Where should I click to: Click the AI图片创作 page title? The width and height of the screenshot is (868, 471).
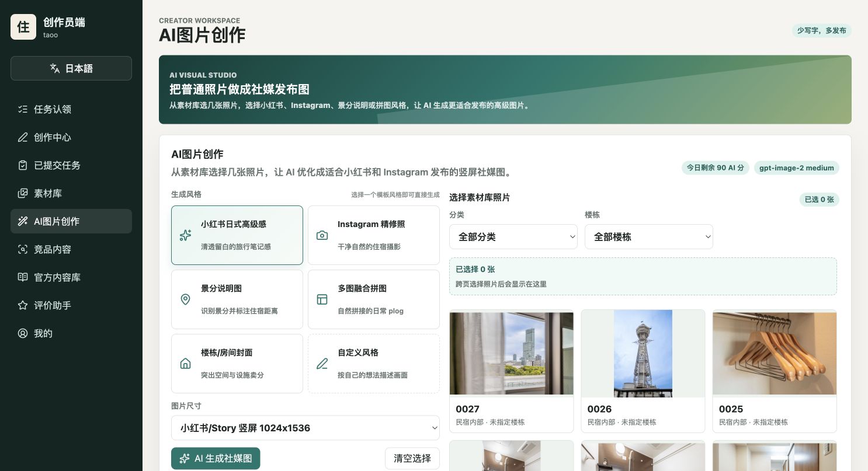coord(202,35)
